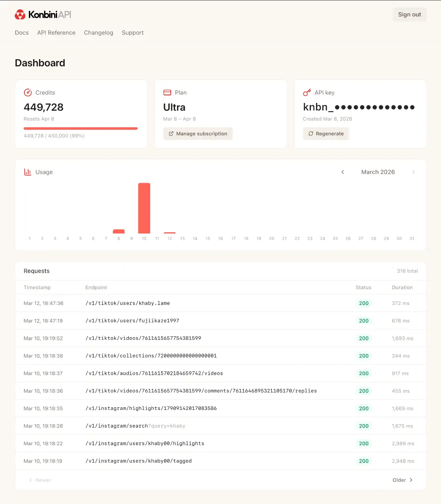Image resolution: width=441 pixels, height=504 pixels.
Task: Go to previous month in Usage
Action: point(343,172)
